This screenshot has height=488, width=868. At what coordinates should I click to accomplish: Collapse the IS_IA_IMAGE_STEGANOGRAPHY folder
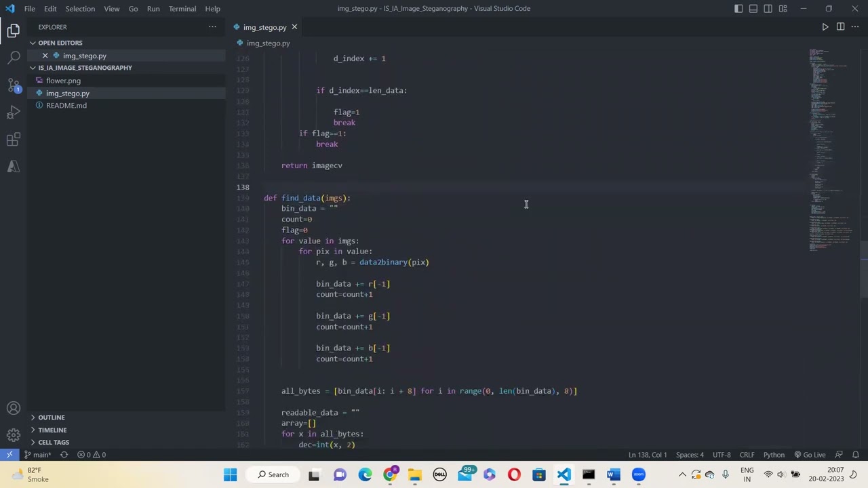(x=85, y=68)
